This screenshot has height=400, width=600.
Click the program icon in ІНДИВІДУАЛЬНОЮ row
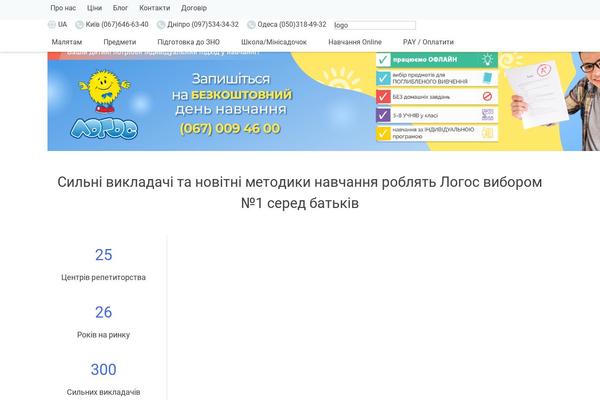pos(488,133)
